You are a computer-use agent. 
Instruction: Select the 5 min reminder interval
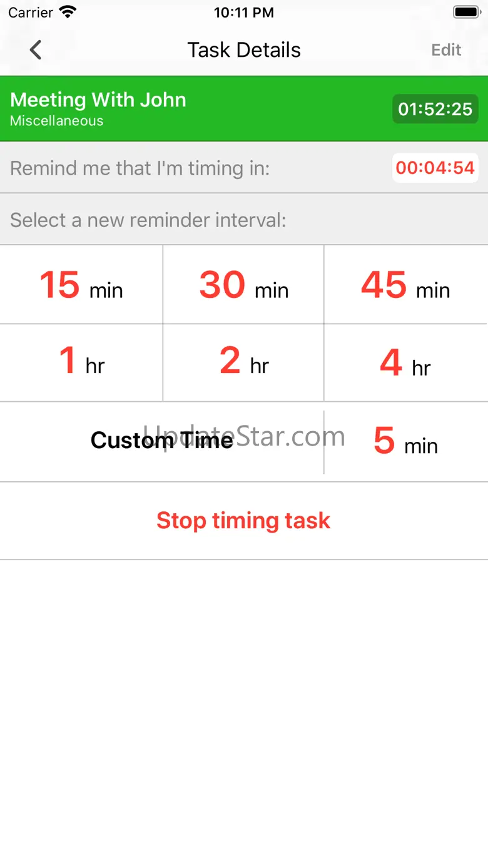tap(405, 442)
